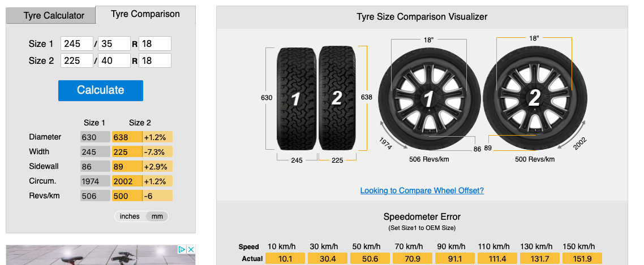Open Looking to Compare Wheel Offset link
The image size is (644, 265).
[422, 190]
